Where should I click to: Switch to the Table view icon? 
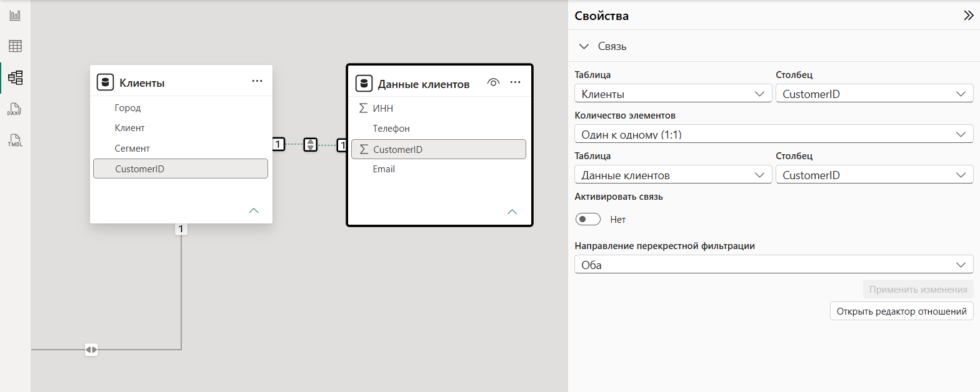(x=15, y=46)
